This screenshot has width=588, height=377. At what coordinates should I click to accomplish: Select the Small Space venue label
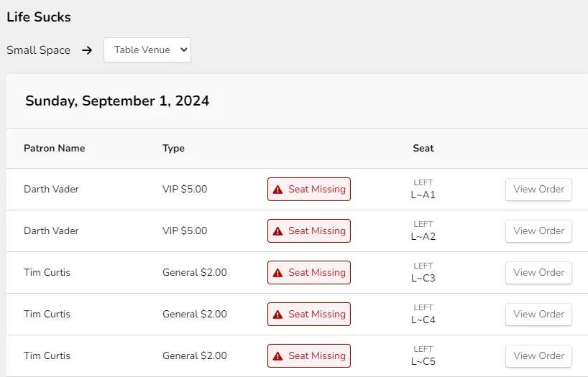click(38, 50)
